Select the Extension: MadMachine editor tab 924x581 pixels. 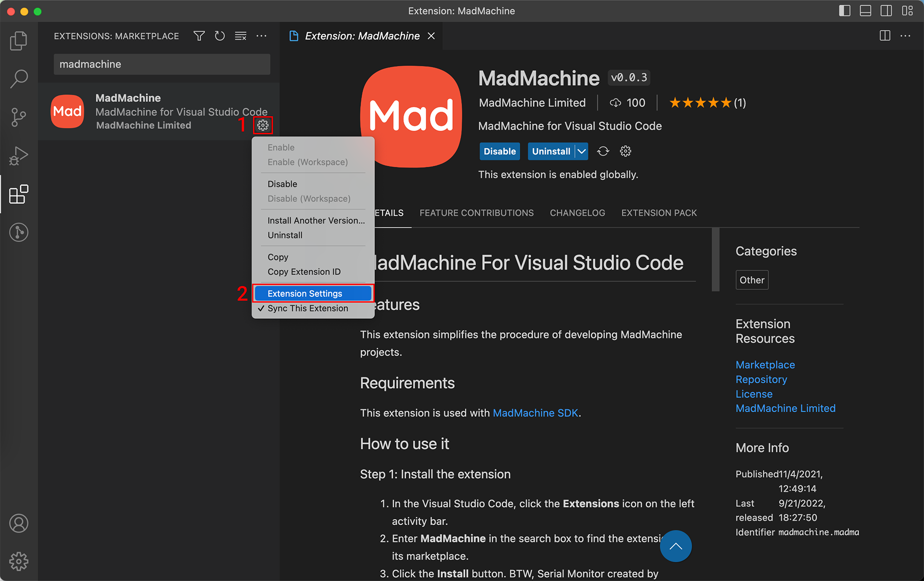(x=362, y=36)
